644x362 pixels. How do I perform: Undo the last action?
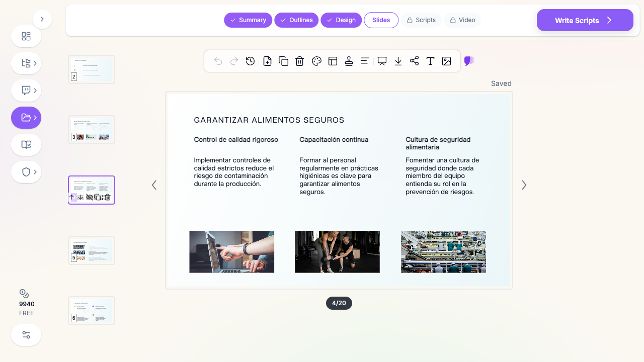(x=218, y=61)
